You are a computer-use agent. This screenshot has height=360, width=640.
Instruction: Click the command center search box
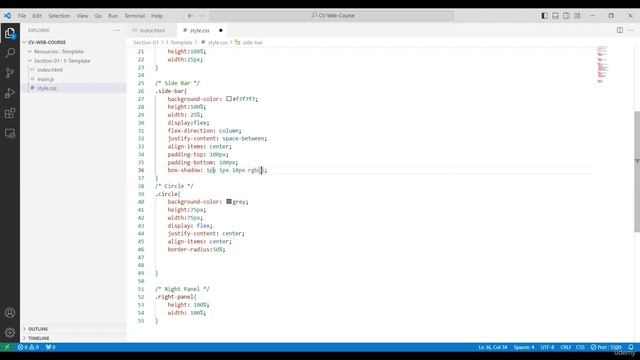332,16
